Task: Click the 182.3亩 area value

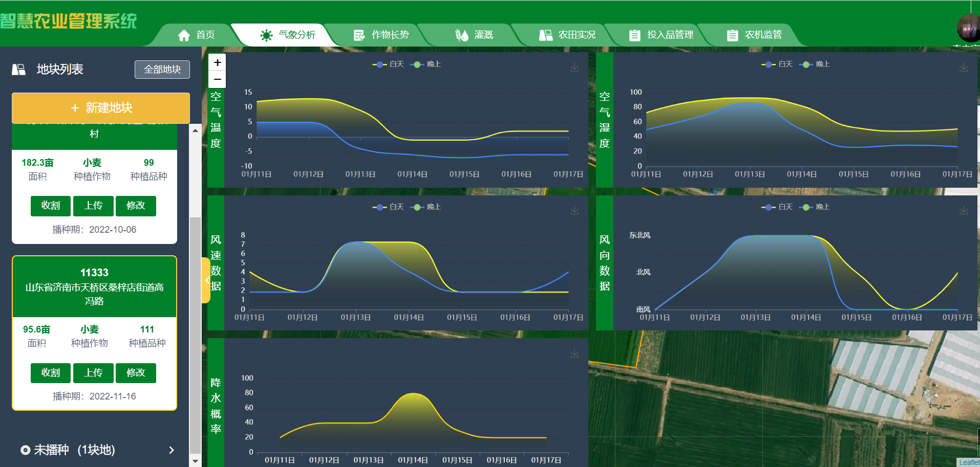Action: click(37, 163)
